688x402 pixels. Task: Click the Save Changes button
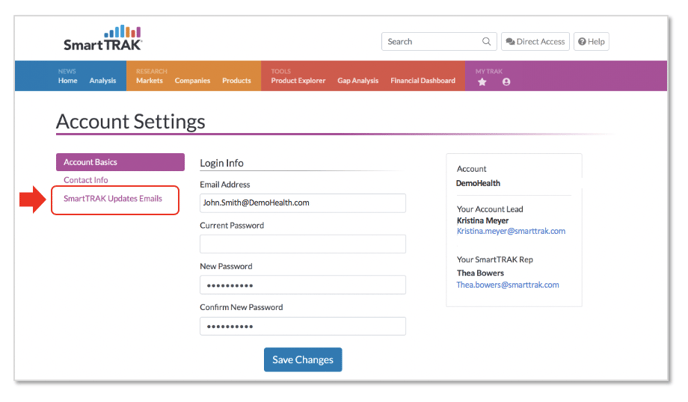(x=303, y=360)
